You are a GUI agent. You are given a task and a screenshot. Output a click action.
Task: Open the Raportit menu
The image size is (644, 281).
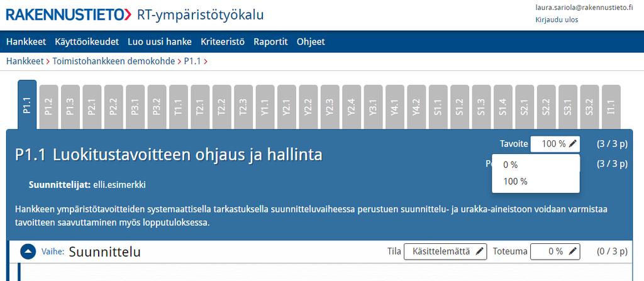click(x=270, y=41)
